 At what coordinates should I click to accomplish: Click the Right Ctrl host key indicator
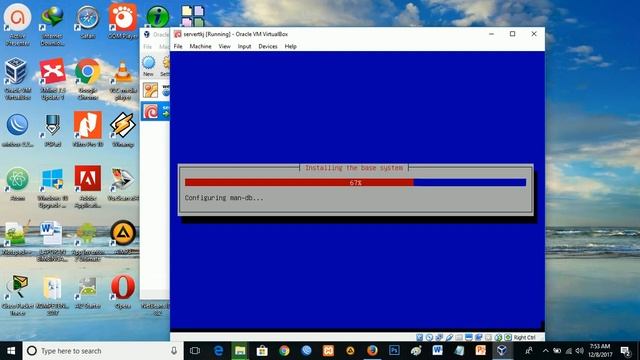click(x=524, y=338)
